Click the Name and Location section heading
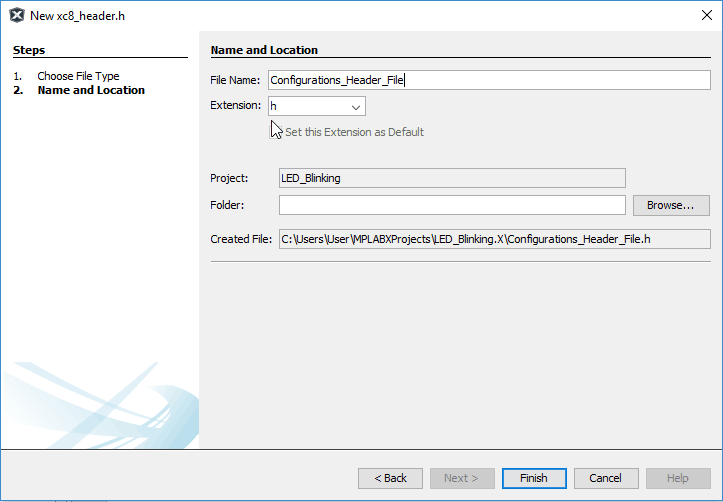Screen dimensions: 723x502 pos(264,50)
